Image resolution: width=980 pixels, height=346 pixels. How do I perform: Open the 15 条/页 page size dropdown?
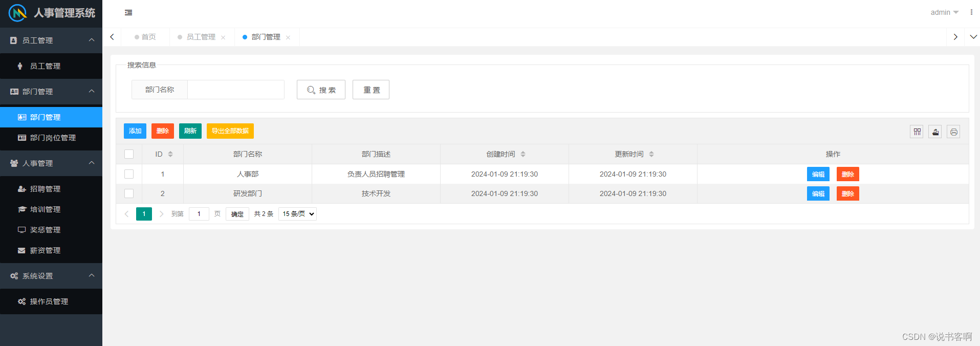(297, 214)
